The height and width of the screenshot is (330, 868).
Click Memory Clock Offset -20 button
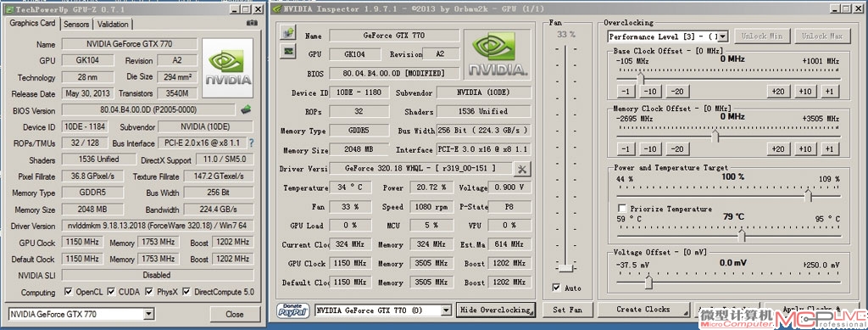click(x=677, y=149)
